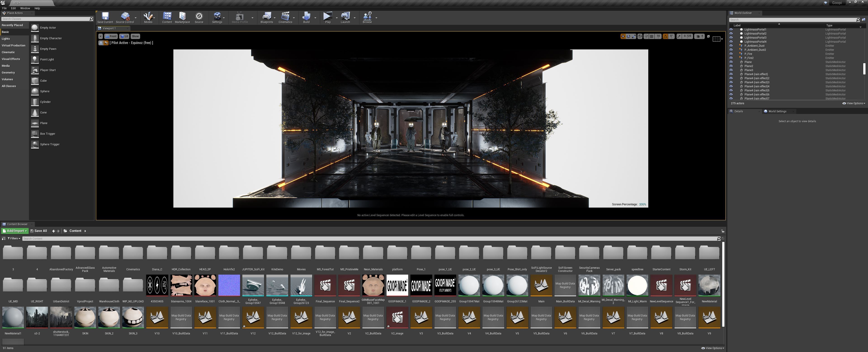Select the Lights category in Place Actors
Viewport: 868px width, 352px height.
click(x=6, y=39)
